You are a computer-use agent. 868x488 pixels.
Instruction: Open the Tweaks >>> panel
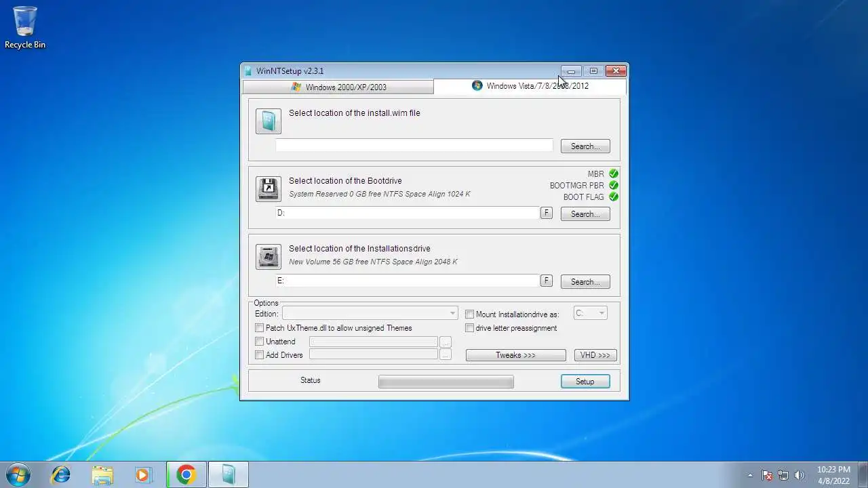515,355
